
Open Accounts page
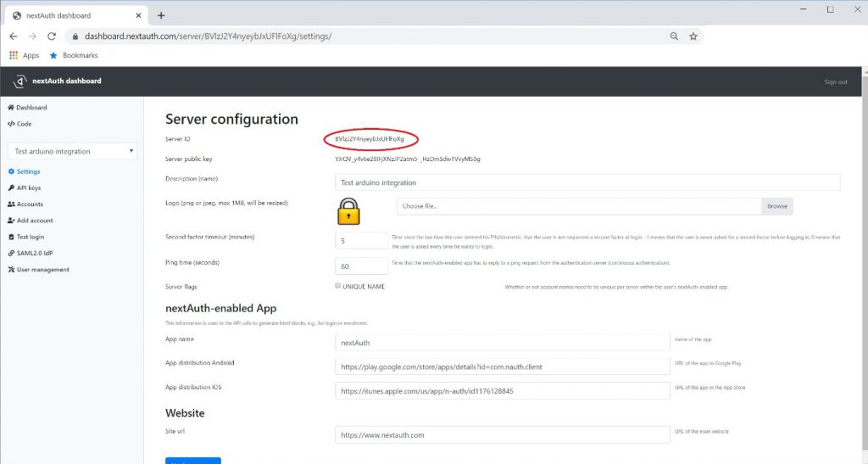point(30,204)
